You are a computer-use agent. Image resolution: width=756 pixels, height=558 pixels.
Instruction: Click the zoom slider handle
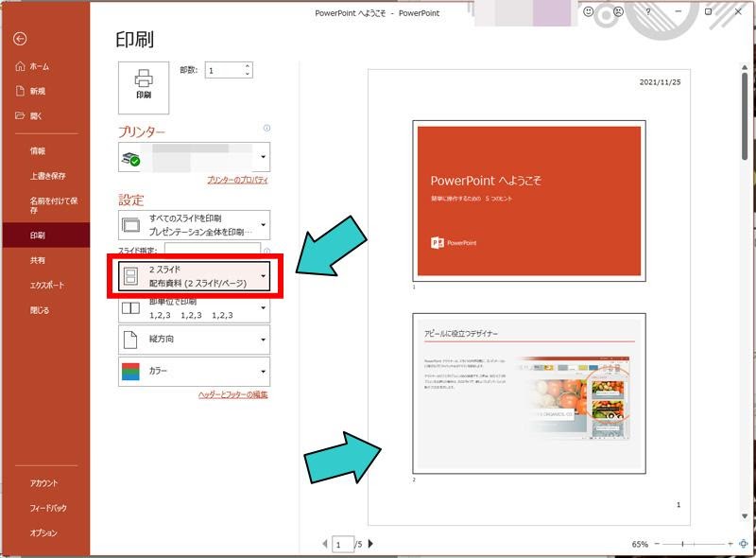coord(682,544)
